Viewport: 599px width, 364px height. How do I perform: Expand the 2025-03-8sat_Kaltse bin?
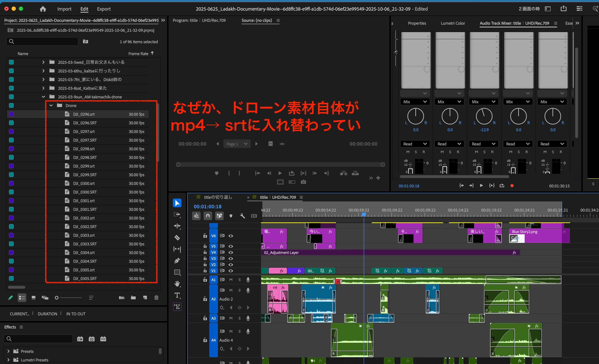click(x=43, y=88)
